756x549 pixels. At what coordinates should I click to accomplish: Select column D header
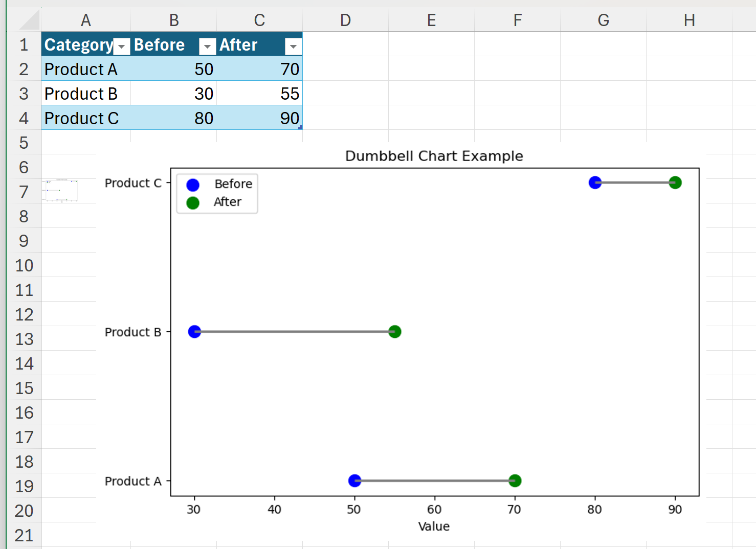tap(345, 20)
